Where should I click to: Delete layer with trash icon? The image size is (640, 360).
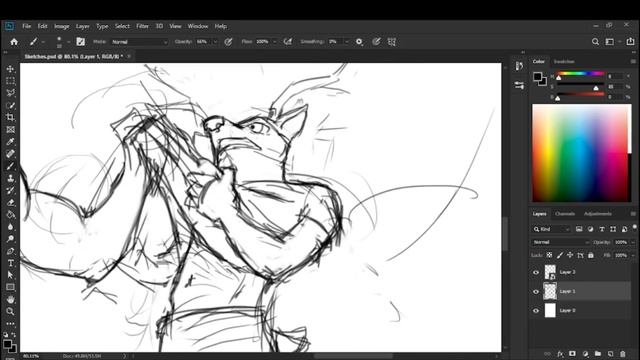click(623, 354)
